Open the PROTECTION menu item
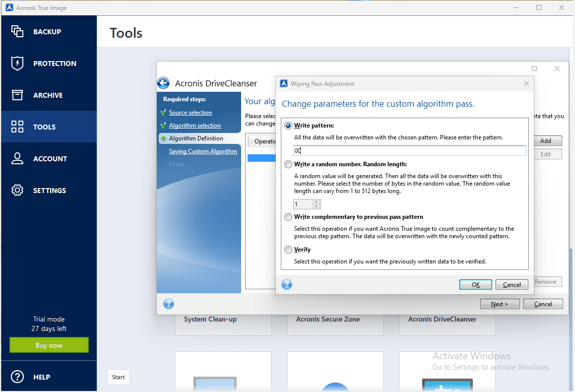This screenshot has height=392, width=575. pos(55,64)
